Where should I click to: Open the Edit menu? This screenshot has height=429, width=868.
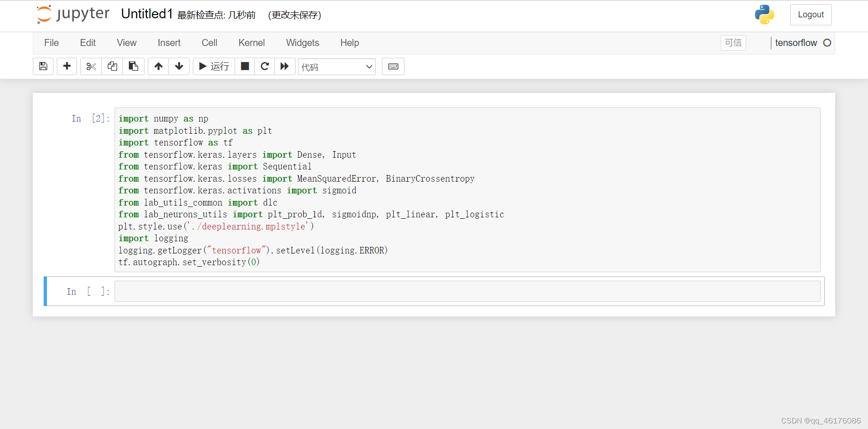point(88,43)
